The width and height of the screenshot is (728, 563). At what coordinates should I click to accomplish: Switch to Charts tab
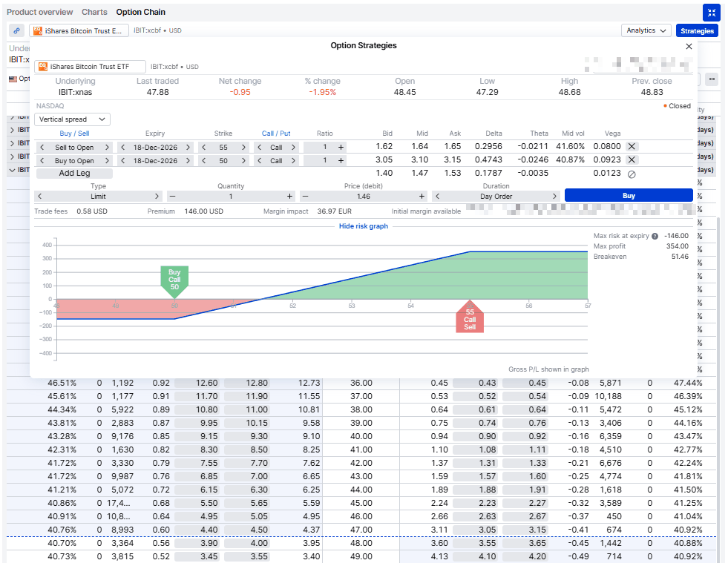pyautogui.click(x=94, y=12)
